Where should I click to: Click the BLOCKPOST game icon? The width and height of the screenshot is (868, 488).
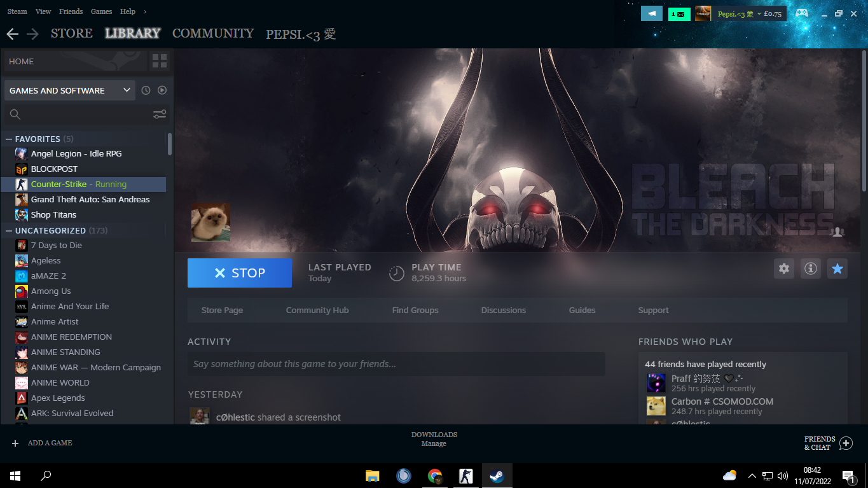[x=22, y=169]
